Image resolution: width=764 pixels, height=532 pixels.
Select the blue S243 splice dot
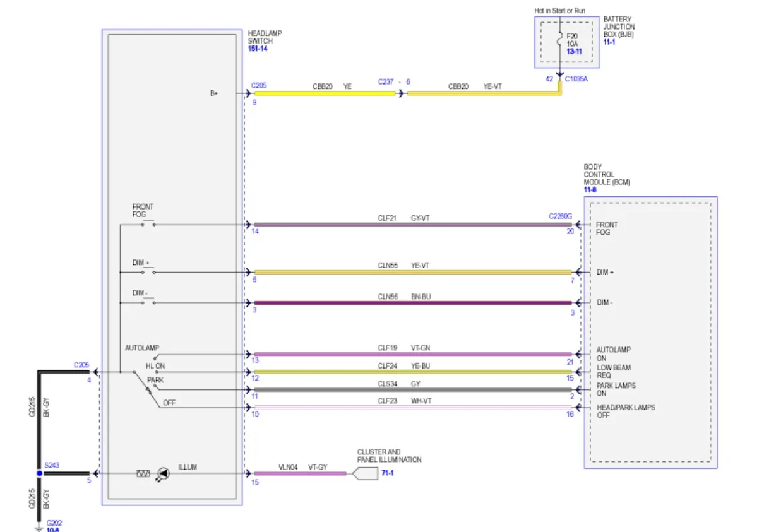pos(39,473)
